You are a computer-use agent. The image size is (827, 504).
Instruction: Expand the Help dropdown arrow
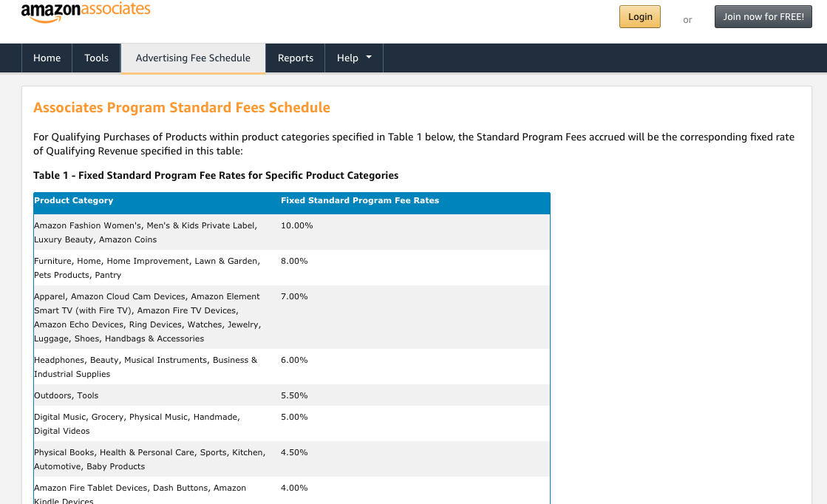pyautogui.click(x=369, y=57)
